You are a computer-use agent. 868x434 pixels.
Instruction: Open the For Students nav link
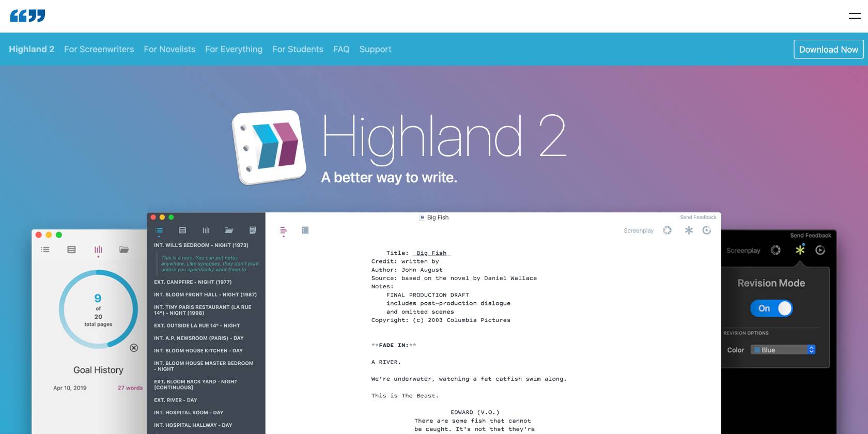(x=298, y=49)
